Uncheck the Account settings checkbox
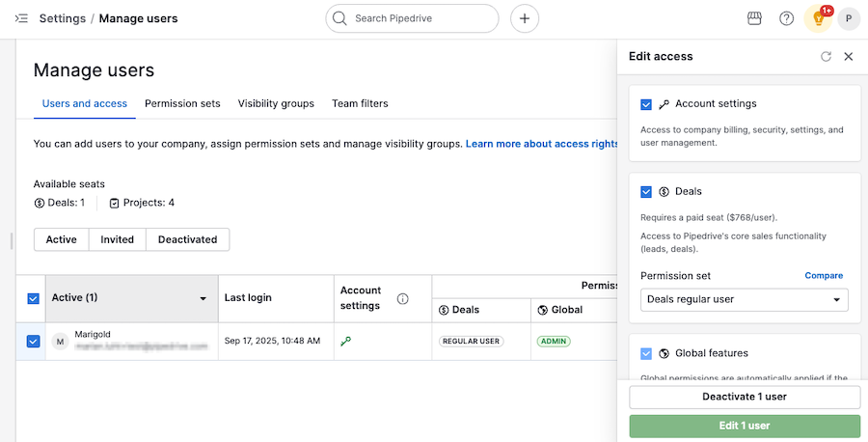868x442 pixels. 646,104
